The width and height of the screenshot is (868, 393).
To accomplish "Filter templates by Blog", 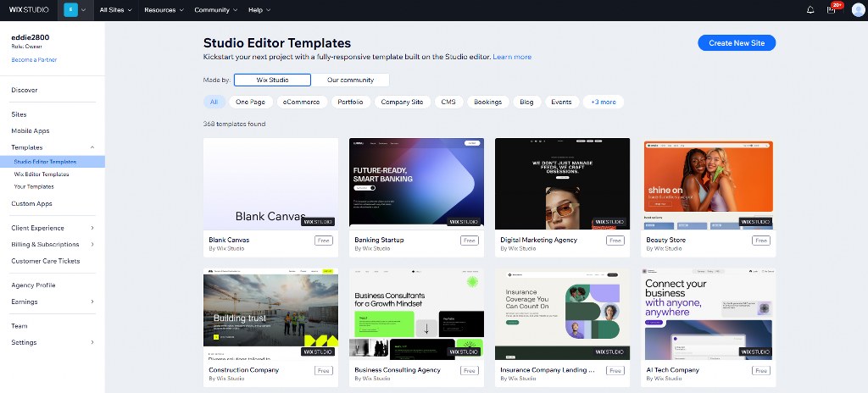I will (526, 102).
